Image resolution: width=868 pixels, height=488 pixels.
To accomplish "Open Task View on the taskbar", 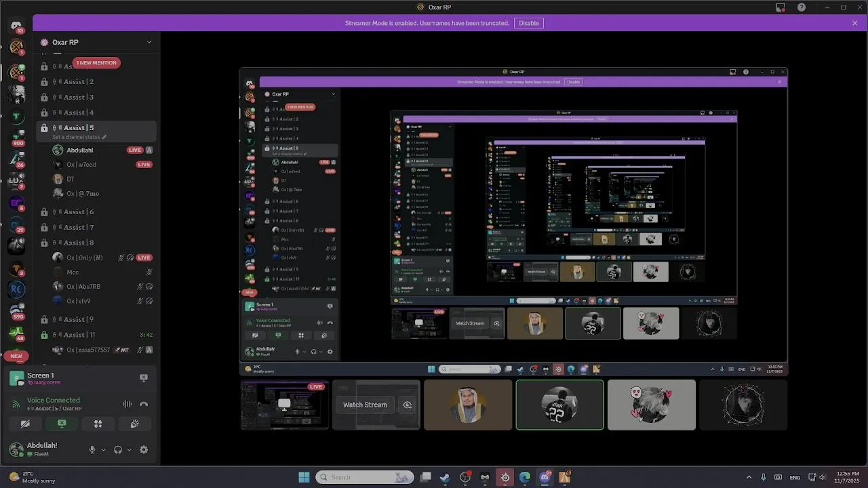I will [425, 477].
